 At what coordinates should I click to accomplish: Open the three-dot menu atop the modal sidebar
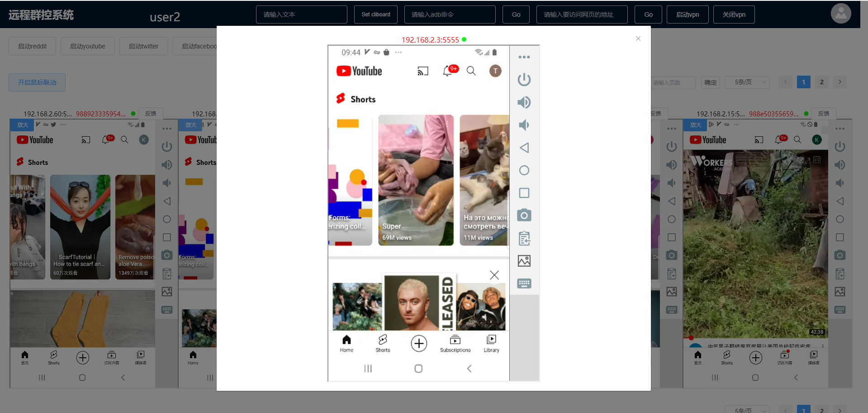tap(524, 57)
